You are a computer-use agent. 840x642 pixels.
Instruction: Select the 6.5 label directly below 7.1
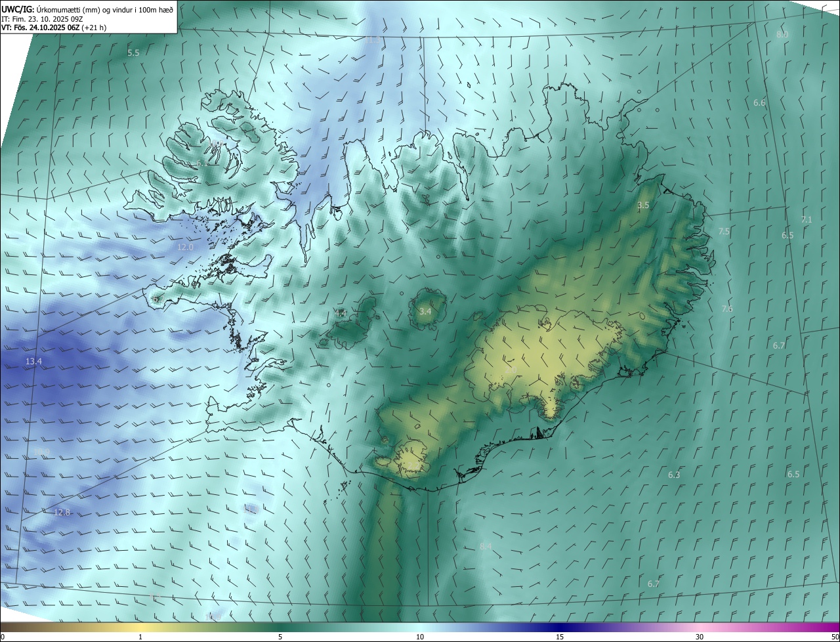pyautogui.click(x=787, y=236)
